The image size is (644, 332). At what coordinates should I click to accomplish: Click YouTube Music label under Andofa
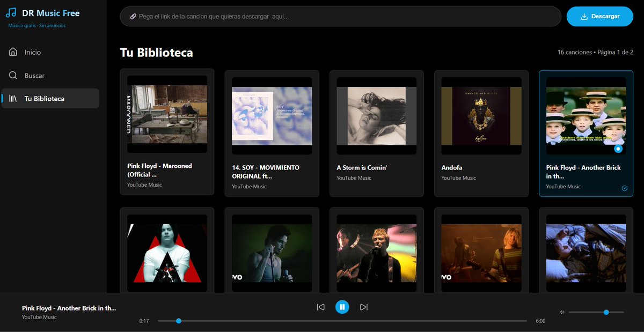click(x=458, y=178)
